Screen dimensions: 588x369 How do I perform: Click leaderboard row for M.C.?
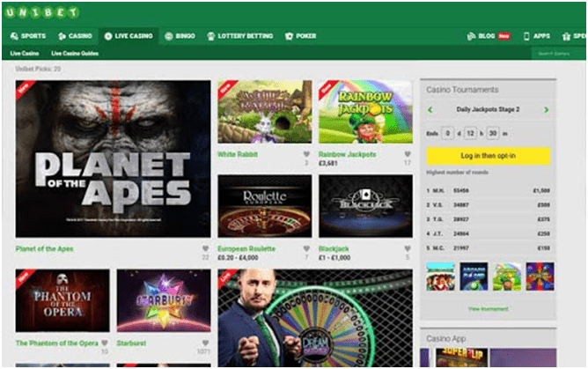tap(489, 247)
